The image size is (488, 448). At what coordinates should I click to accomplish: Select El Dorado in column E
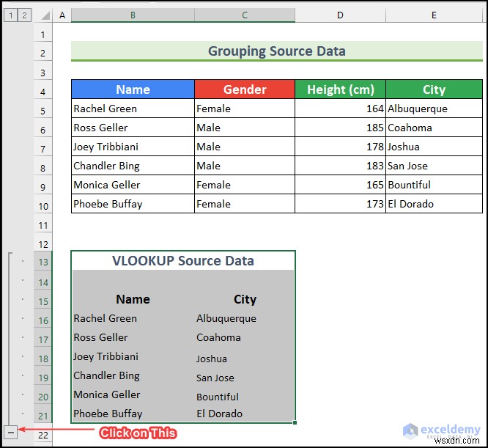435,204
